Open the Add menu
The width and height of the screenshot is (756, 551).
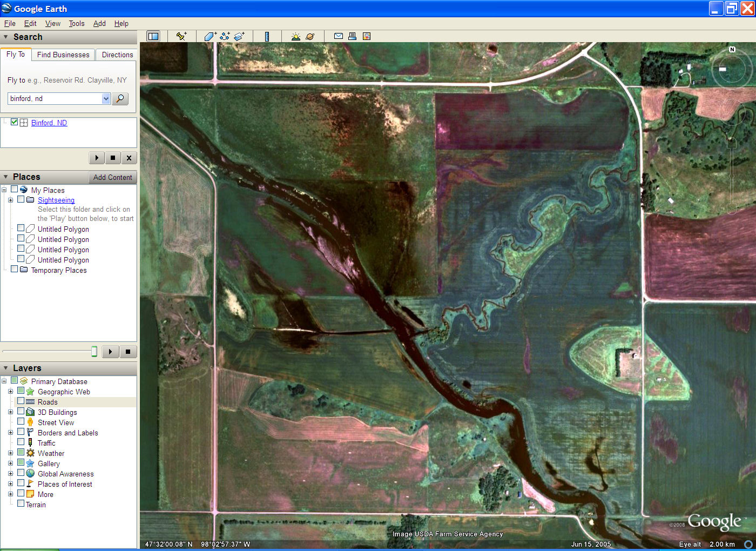[99, 23]
